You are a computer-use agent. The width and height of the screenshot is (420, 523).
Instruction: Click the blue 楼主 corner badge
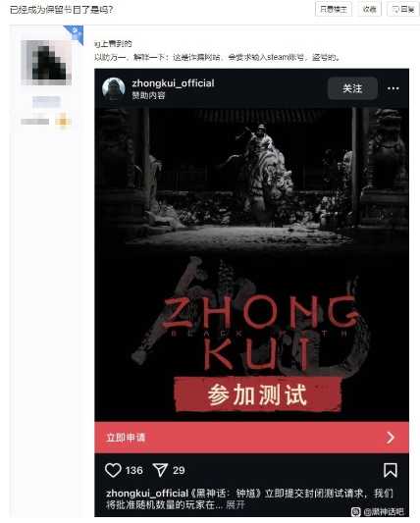[x=75, y=33]
